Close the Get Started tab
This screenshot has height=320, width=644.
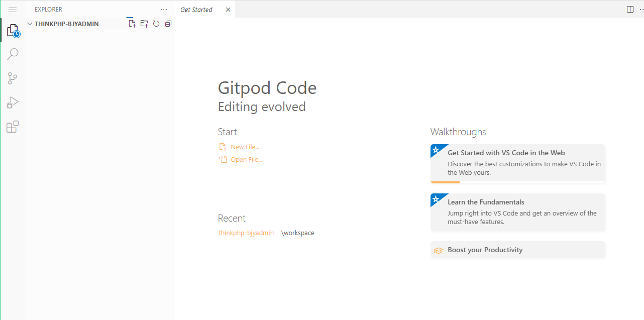pyautogui.click(x=228, y=10)
